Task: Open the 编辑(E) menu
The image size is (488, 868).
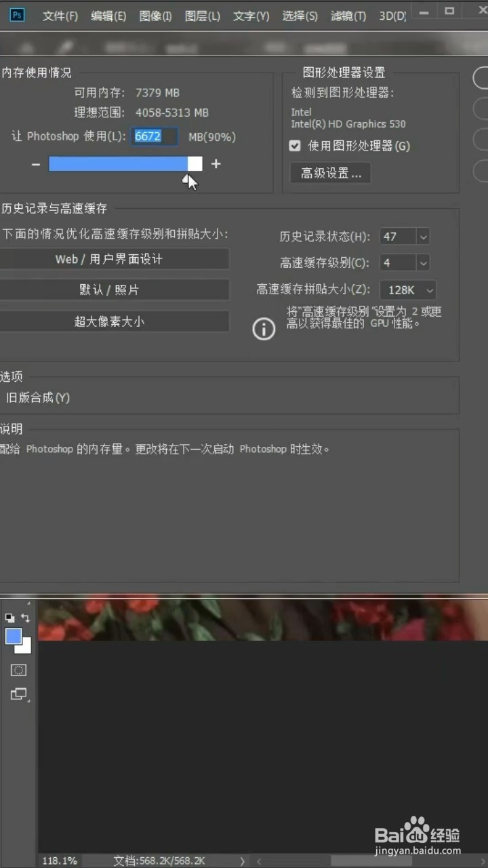Action: click(x=108, y=16)
